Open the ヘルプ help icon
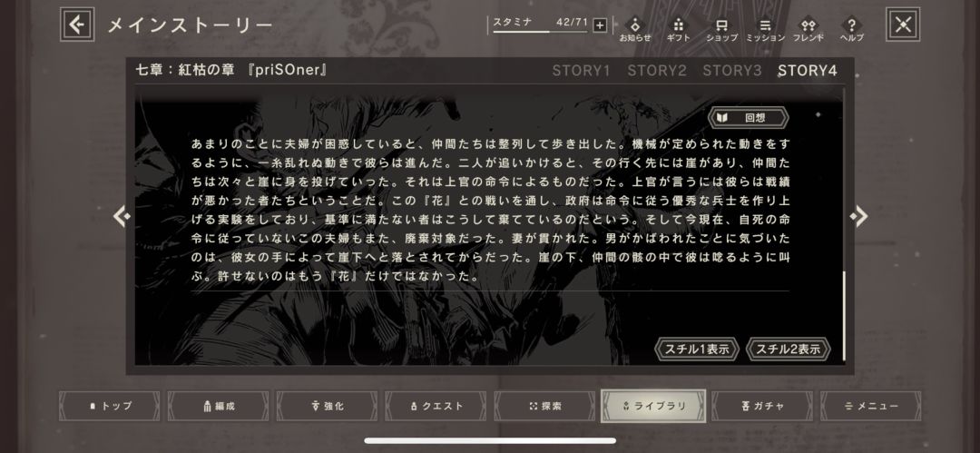The image size is (980, 453). point(851,29)
